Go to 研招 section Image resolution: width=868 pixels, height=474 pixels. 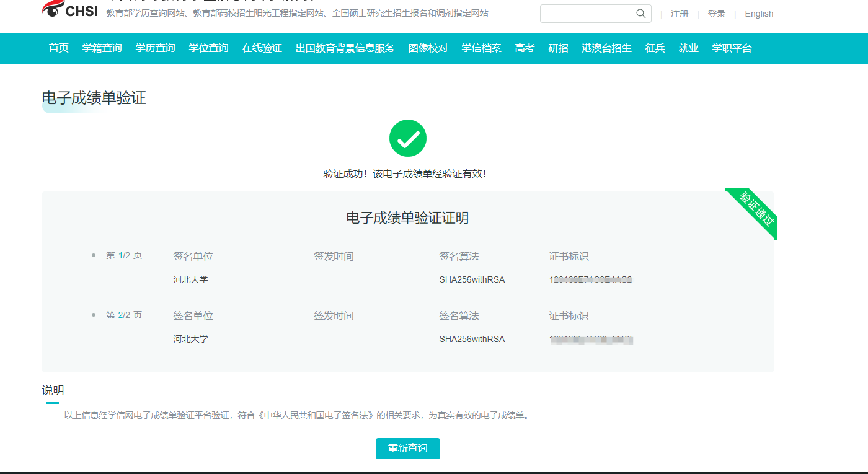click(558, 48)
